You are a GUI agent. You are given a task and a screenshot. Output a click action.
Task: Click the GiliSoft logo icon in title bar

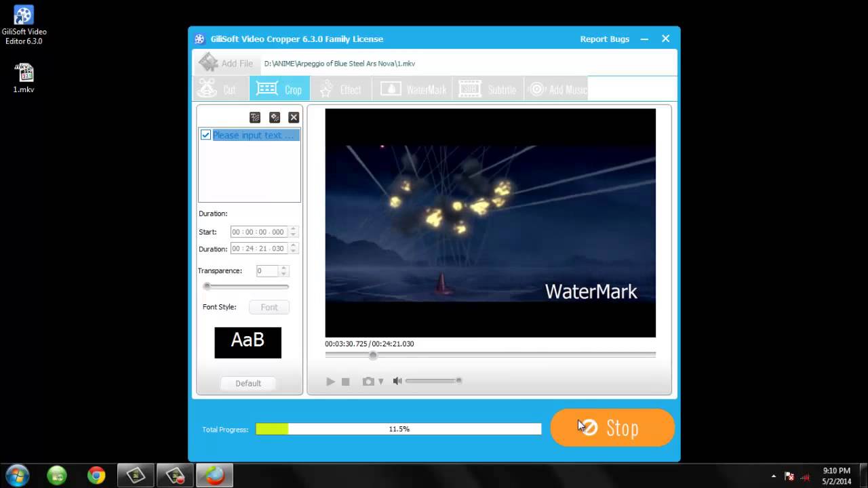pyautogui.click(x=199, y=39)
